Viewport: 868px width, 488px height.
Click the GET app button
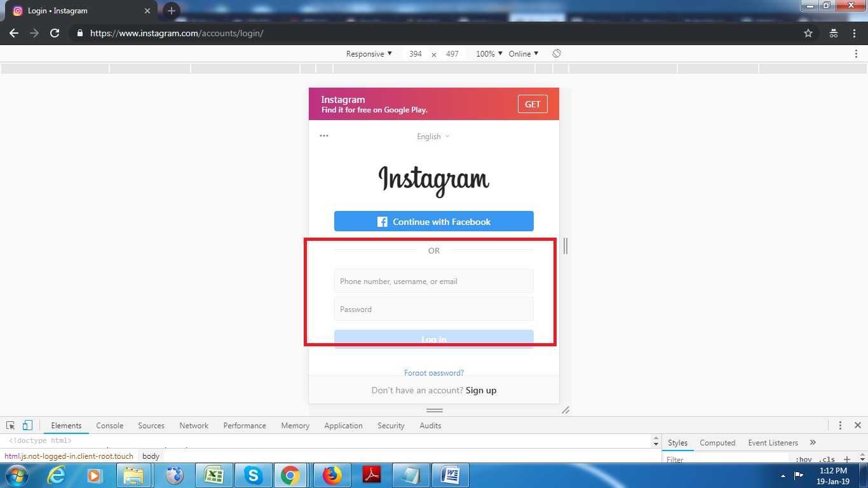[532, 104]
